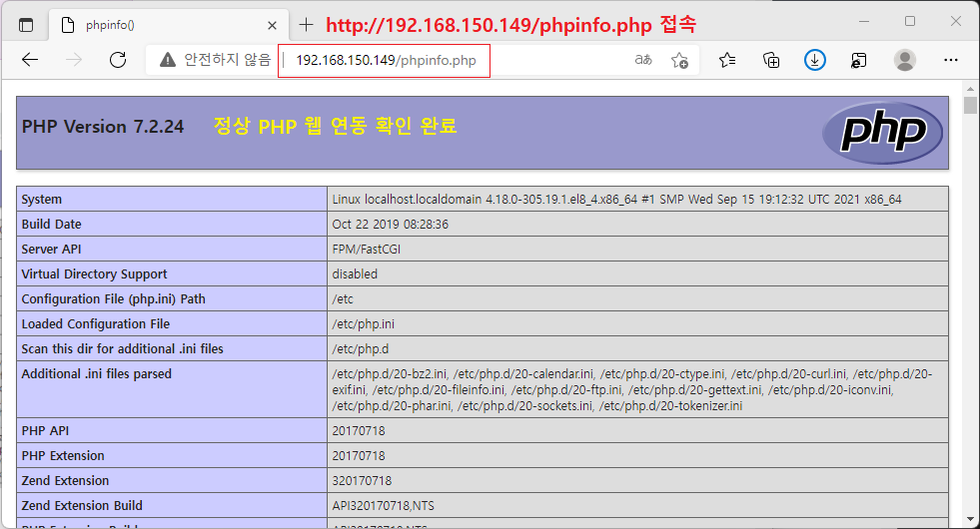Click the Virtual Directory Support value disabled
Screen dimensions: 980x529
355,274
